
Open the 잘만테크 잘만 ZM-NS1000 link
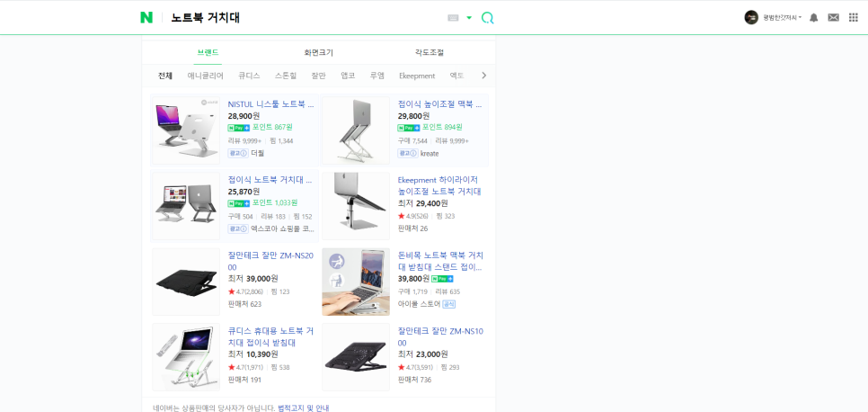click(x=440, y=336)
